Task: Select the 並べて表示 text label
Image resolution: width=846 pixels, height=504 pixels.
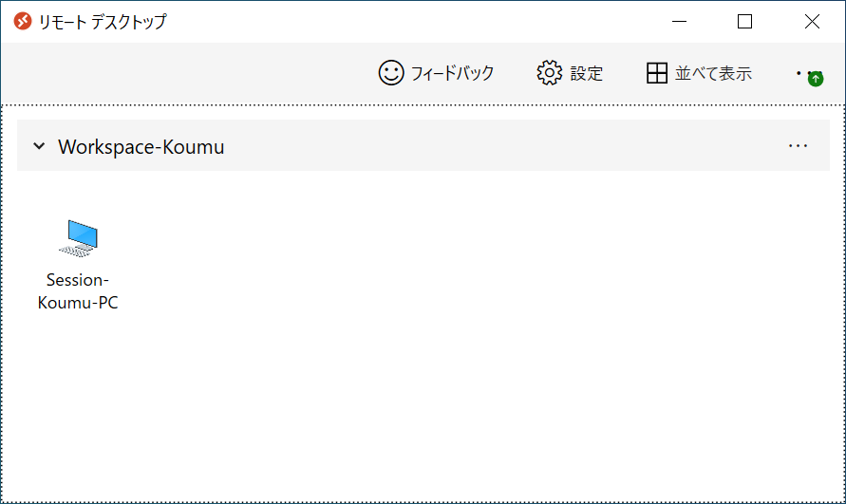Action: coord(713,73)
